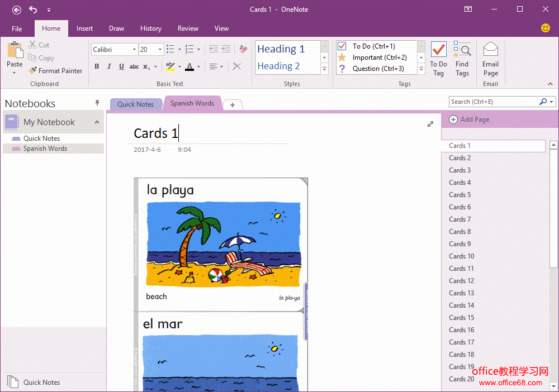
Task: Click the Back arrow in title bar
Action: tap(16, 10)
